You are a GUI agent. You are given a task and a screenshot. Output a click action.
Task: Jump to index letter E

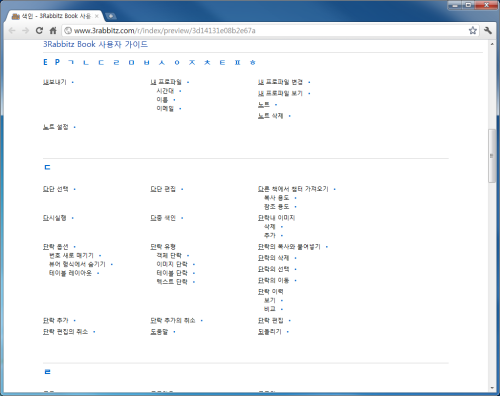pyautogui.click(x=45, y=62)
